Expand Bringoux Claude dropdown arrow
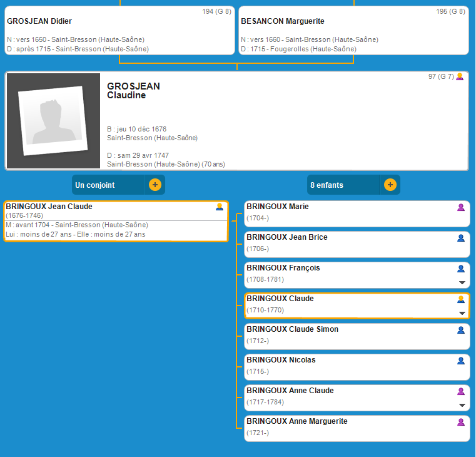The image size is (476, 457). (462, 313)
